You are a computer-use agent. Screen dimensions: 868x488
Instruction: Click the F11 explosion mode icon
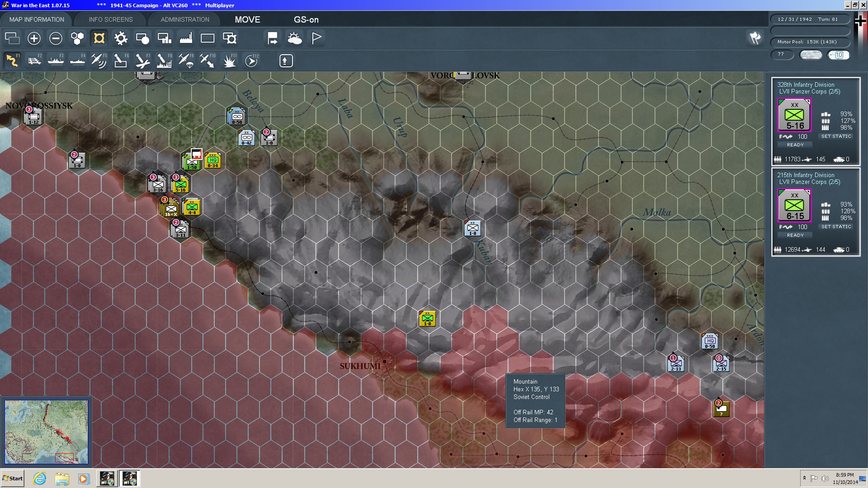[230, 61]
